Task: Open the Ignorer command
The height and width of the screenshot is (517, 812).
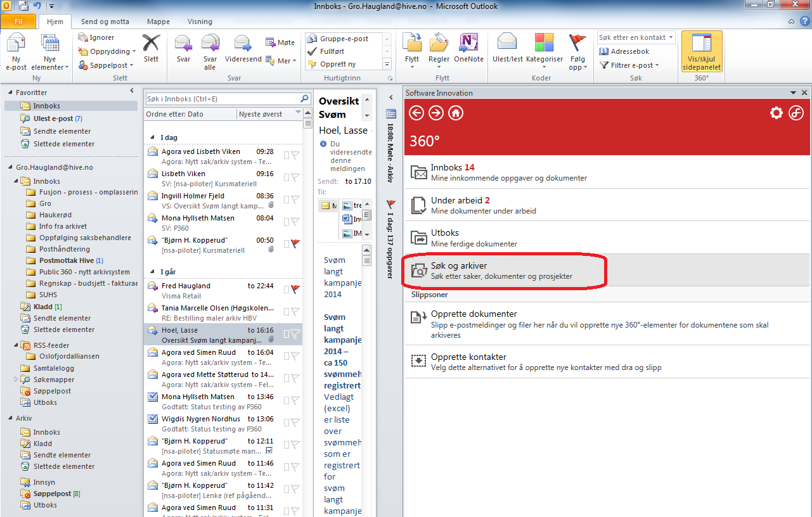Action: point(96,37)
